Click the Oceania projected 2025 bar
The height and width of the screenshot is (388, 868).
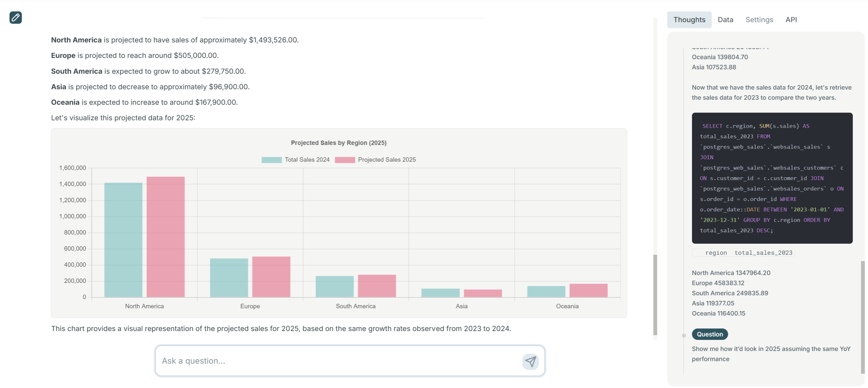588,290
